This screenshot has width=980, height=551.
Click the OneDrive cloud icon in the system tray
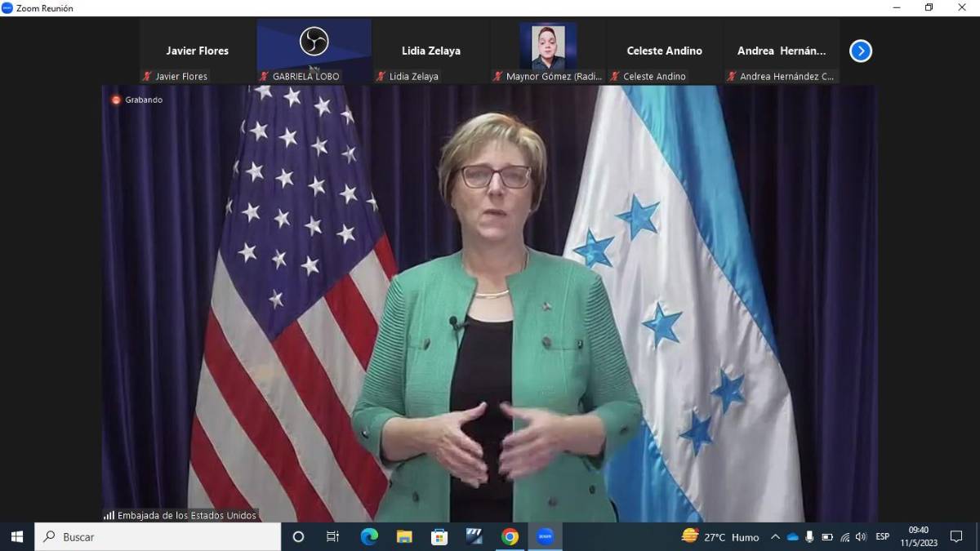click(x=791, y=536)
